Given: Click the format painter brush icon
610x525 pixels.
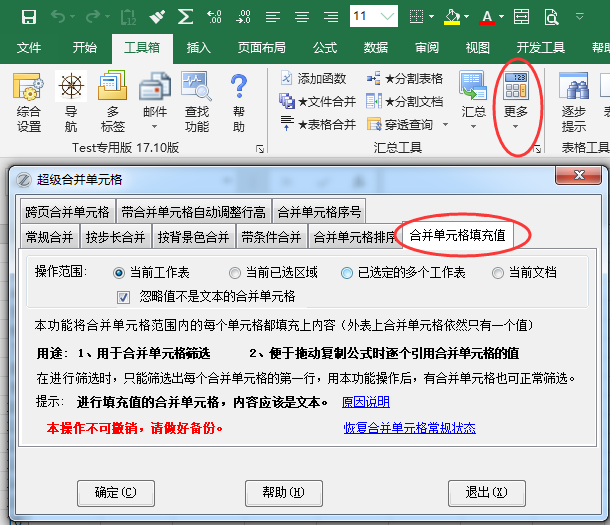Looking at the screenshot, I should coord(158,16).
